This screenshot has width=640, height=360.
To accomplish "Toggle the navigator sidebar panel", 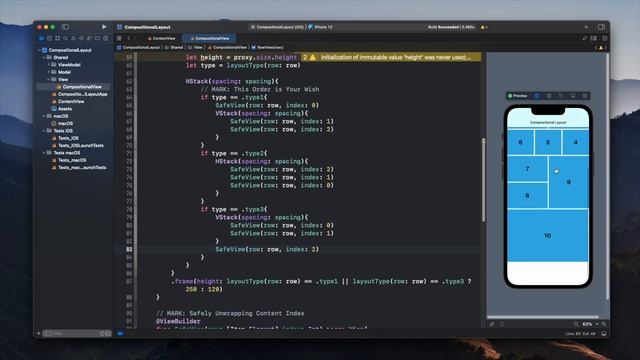I will 65,27.
